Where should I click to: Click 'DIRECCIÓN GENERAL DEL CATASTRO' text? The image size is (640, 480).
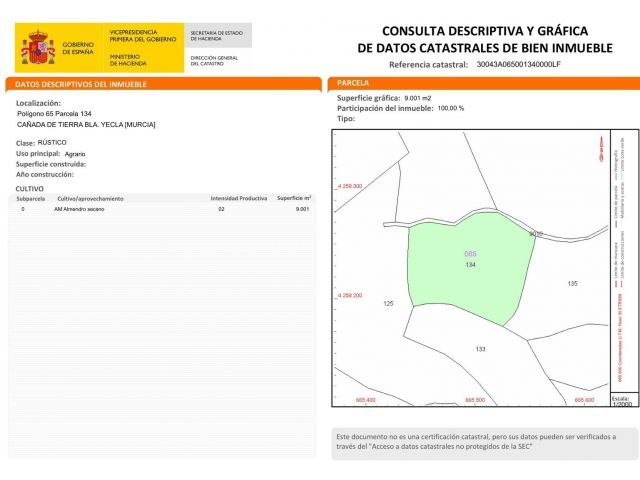(214, 61)
